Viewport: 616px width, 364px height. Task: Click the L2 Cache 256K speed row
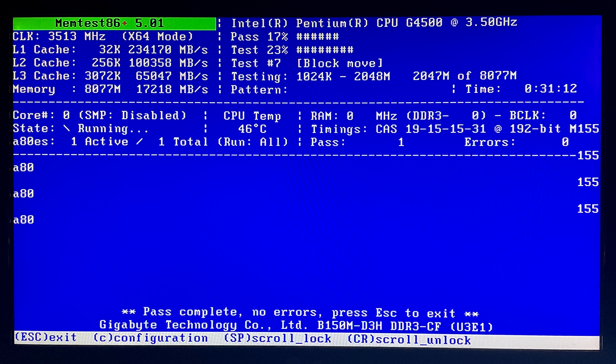pyautogui.click(x=110, y=63)
